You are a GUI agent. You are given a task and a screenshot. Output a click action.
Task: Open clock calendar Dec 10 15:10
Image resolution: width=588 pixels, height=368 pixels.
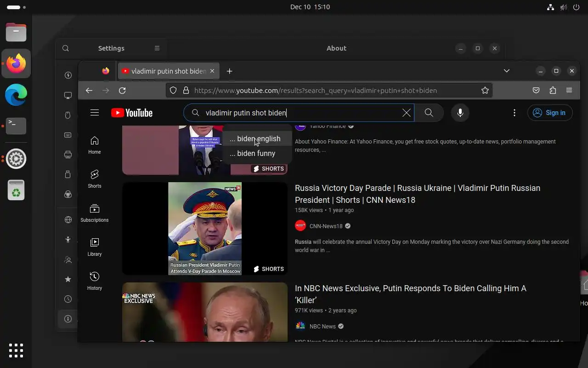point(310,7)
